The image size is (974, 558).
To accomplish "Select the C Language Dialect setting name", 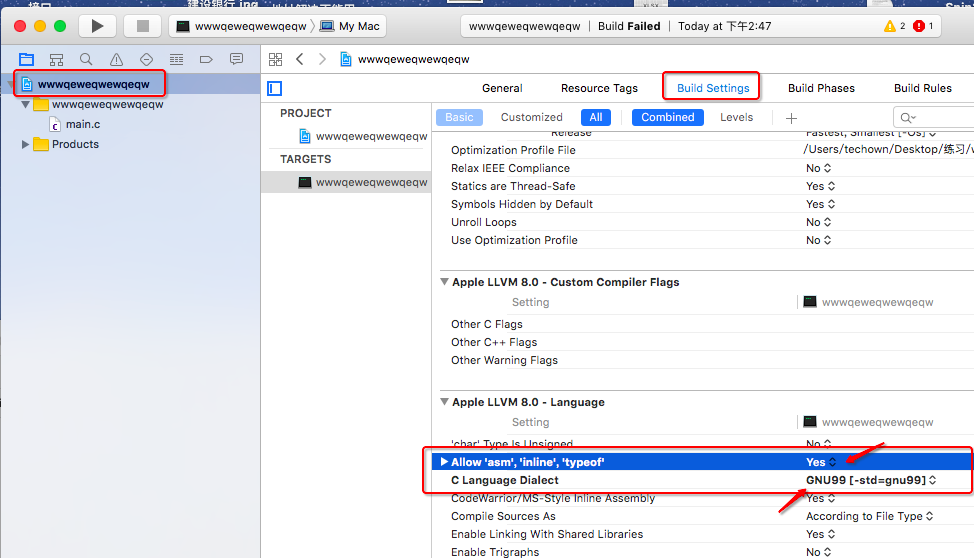I will [x=504, y=480].
